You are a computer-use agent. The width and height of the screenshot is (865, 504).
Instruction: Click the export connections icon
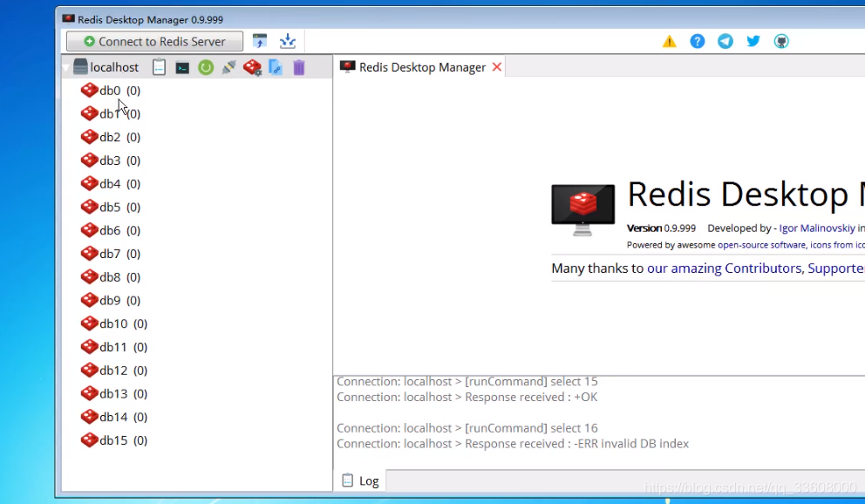click(288, 41)
